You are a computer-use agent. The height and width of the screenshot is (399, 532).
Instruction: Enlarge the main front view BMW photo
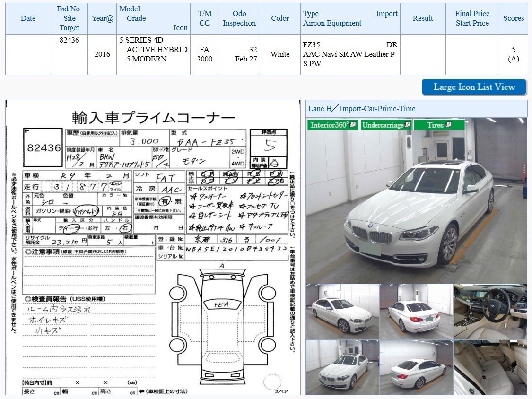pos(416,200)
